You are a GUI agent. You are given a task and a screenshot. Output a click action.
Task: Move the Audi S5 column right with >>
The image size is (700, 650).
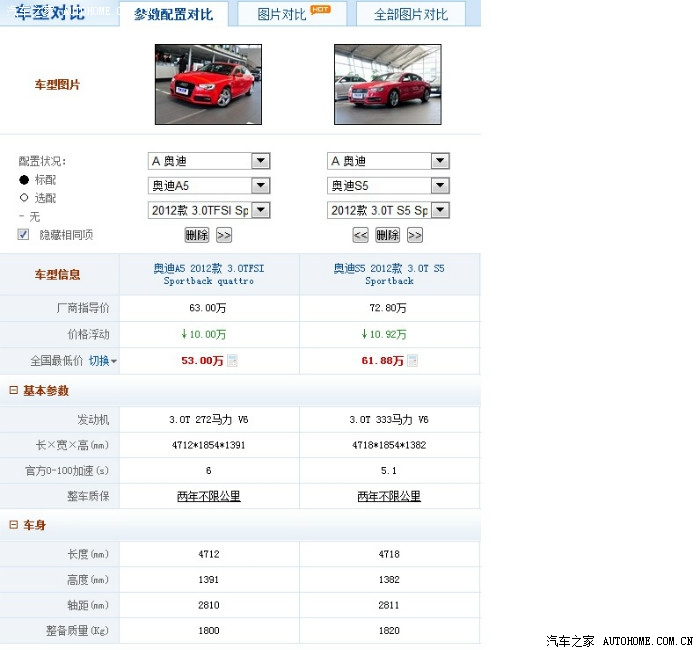(x=415, y=235)
